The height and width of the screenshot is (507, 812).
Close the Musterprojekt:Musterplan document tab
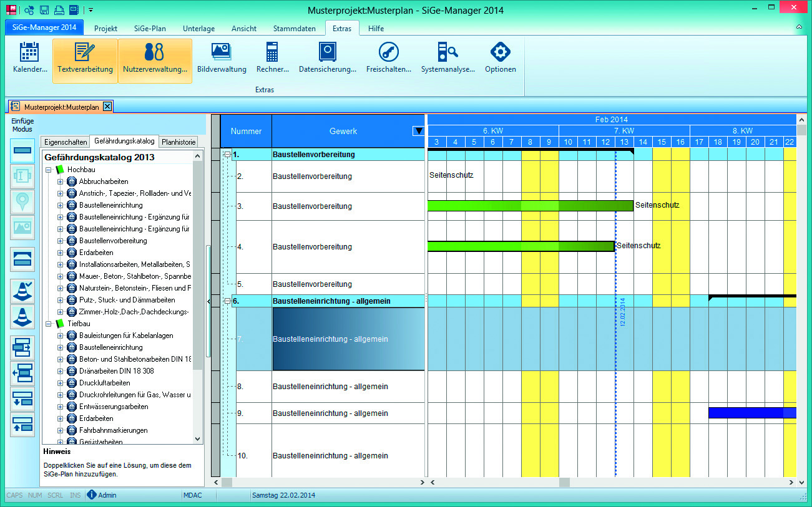pos(107,107)
